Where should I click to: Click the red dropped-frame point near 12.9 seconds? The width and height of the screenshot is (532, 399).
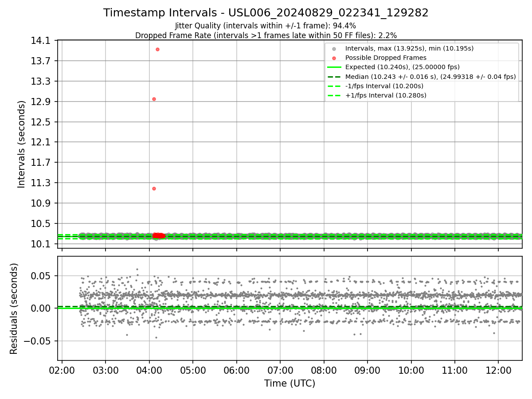point(154,99)
